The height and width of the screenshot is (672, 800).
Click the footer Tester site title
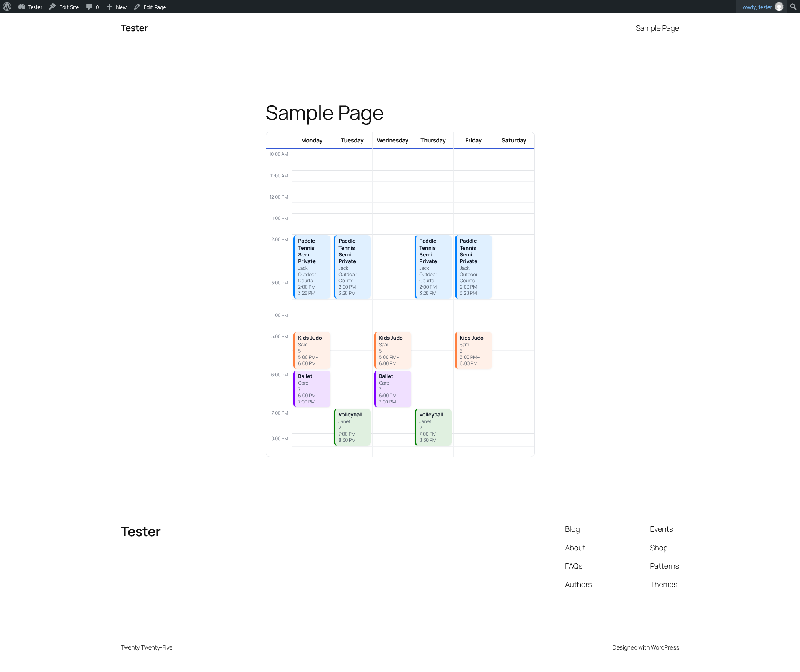[140, 532]
